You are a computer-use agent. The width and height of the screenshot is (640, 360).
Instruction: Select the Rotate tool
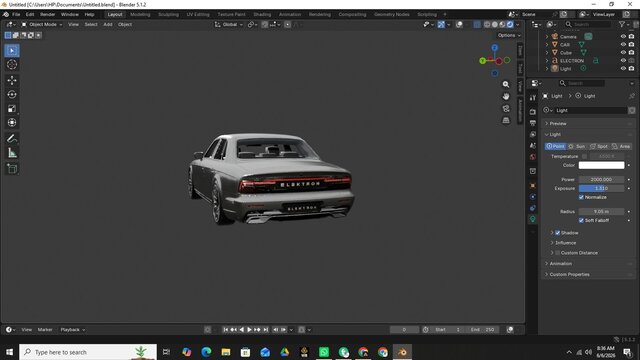coord(12,94)
